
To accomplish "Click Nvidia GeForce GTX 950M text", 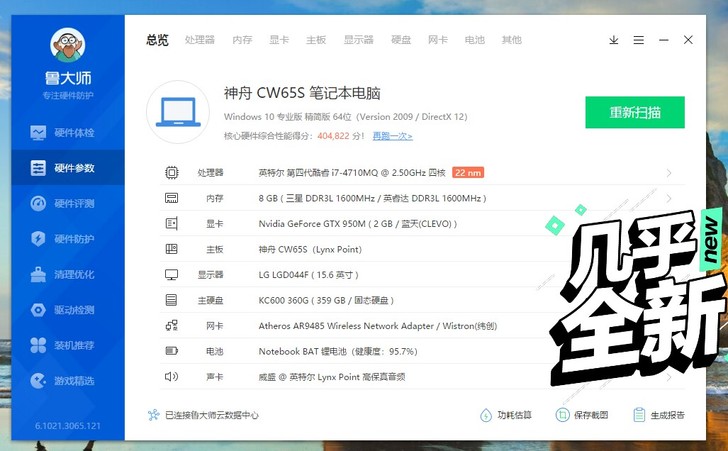I will pyautogui.click(x=358, y=224).
